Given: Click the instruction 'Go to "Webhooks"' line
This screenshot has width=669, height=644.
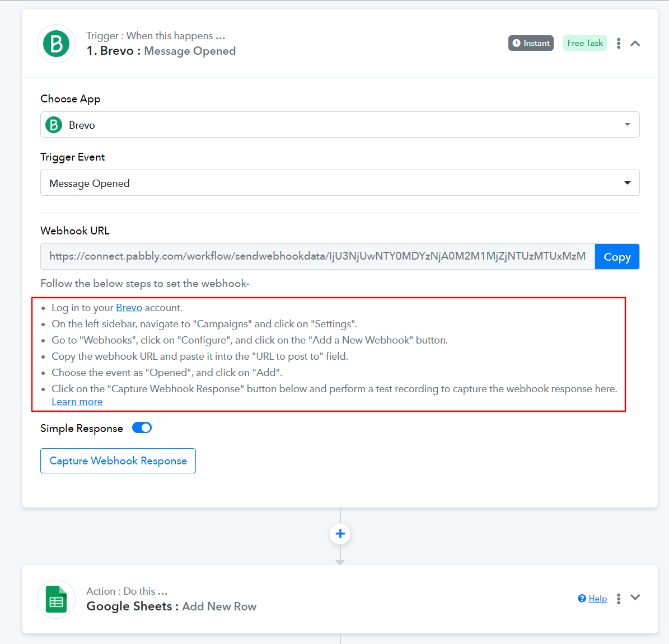Looking at the screenshot, I should (250, 340).
